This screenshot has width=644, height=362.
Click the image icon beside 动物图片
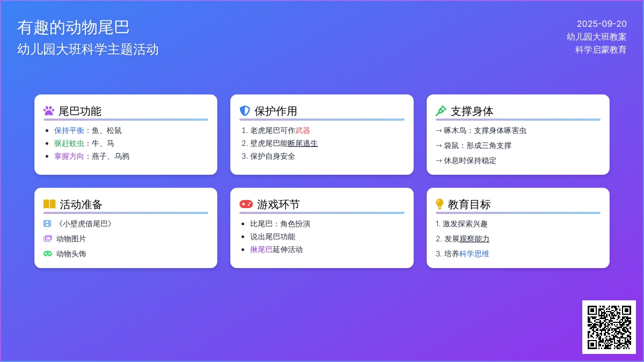click(47, 239)
